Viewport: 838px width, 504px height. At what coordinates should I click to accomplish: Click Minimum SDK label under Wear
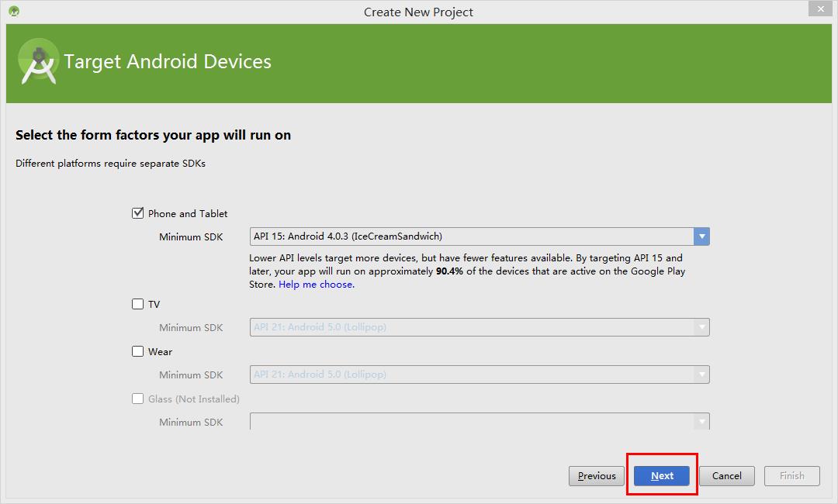point(191,375)
